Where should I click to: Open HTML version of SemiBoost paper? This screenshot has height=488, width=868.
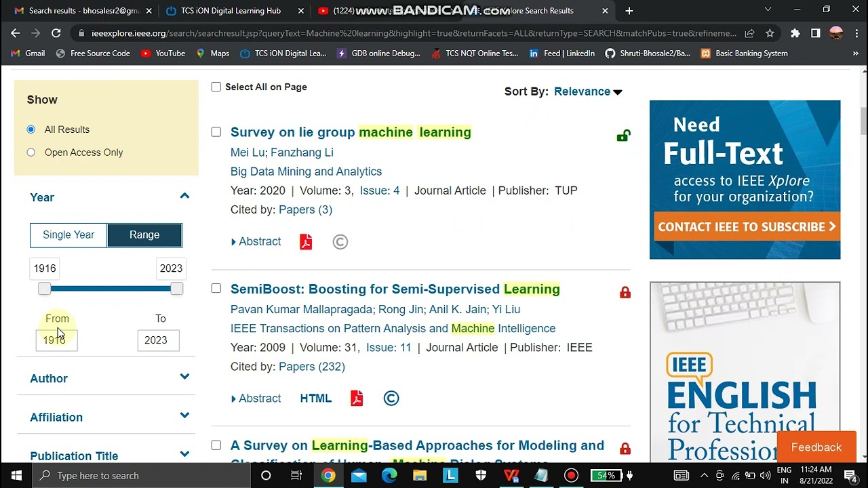coord(316,399)
